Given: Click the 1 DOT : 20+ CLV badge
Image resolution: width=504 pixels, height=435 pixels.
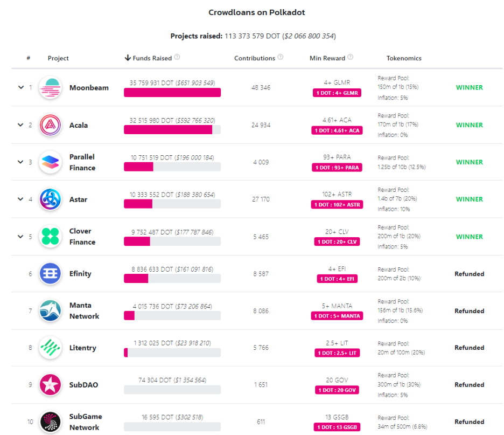Looking at the screenshot, I should (337, 241).
